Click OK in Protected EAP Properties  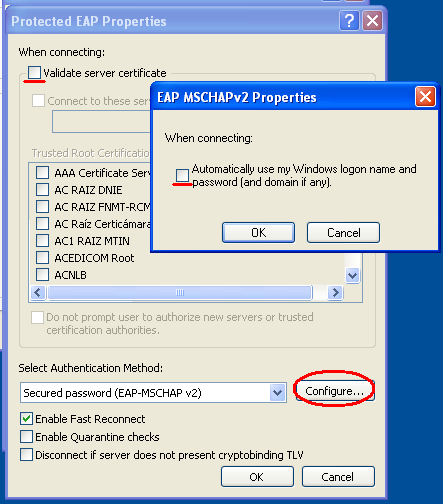pos(257,477)
